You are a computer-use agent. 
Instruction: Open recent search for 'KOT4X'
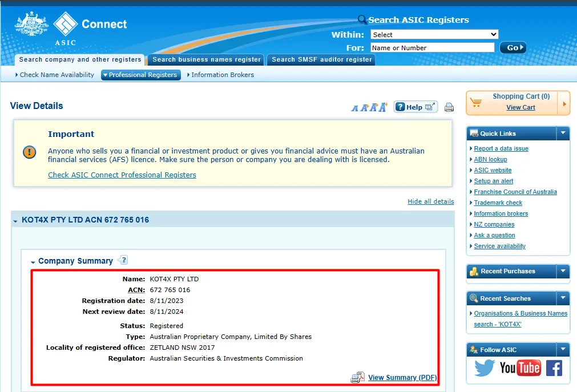click(x=520, y=319)
